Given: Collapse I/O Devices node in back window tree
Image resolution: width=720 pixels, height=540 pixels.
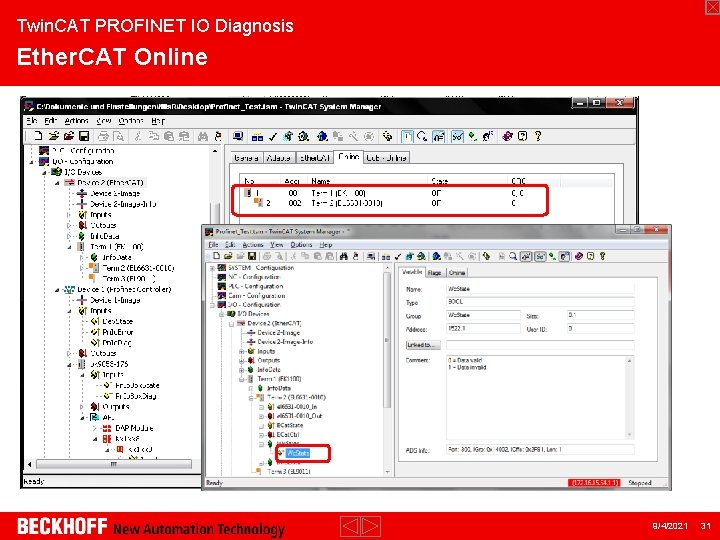Looking at the screenshot, I should [45, 172].
